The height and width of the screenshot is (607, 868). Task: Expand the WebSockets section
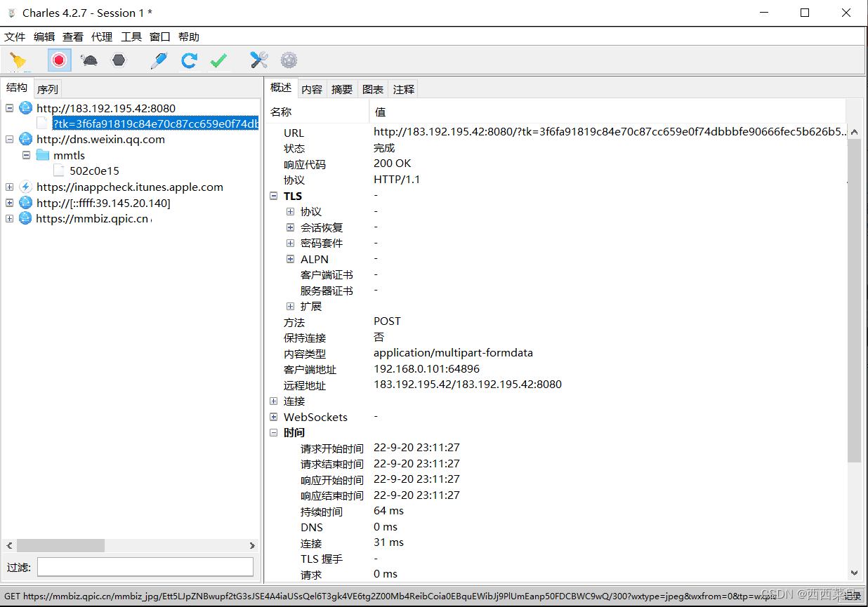[x=274, y=416]
